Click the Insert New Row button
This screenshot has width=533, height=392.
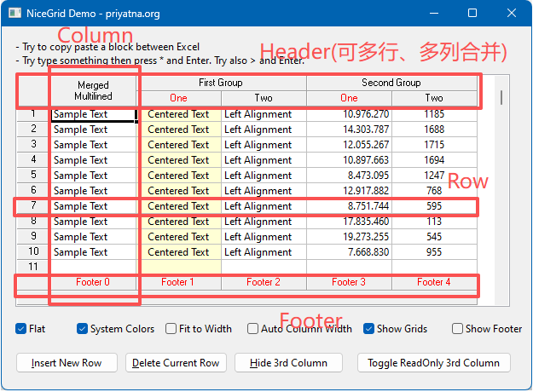point(67,363)
